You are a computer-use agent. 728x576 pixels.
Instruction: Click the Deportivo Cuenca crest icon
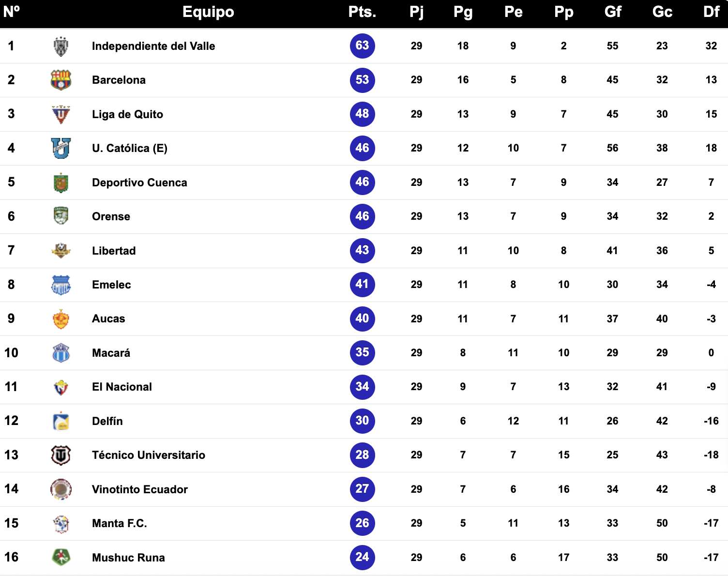point(61,183)
